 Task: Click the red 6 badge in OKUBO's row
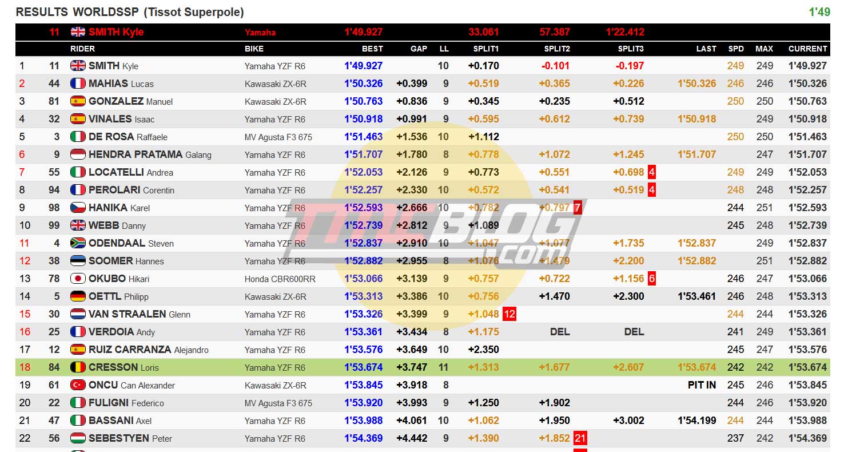pyautogui.click(x=652, y=279)
